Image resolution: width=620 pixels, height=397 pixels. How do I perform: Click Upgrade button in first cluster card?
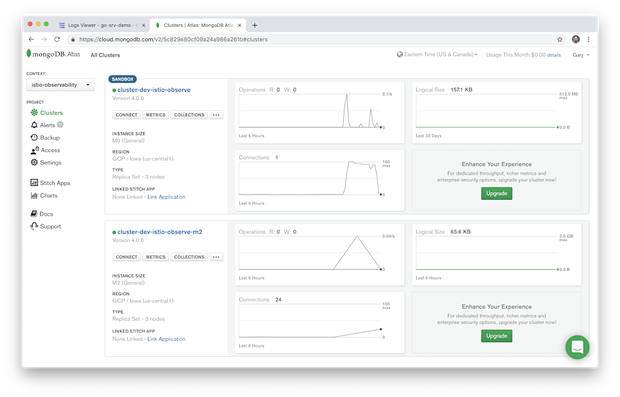tap(496, 193)
